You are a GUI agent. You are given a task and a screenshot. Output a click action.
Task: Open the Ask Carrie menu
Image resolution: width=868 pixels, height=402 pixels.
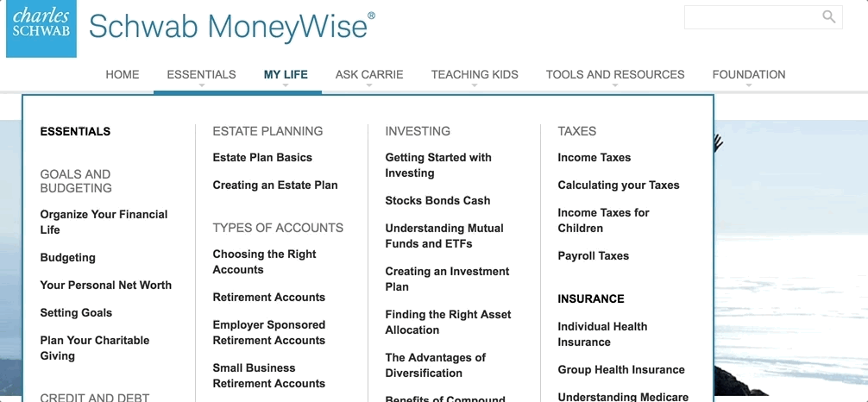(369, 74)
